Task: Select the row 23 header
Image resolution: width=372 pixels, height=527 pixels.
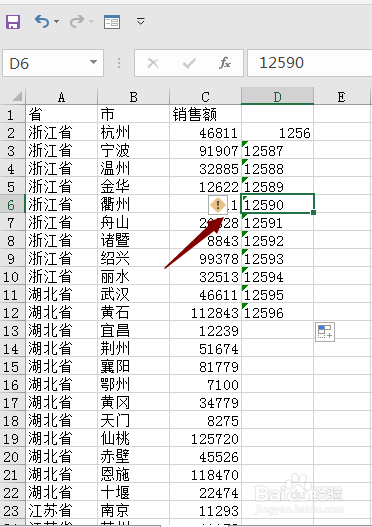Action: click(13, 511)
